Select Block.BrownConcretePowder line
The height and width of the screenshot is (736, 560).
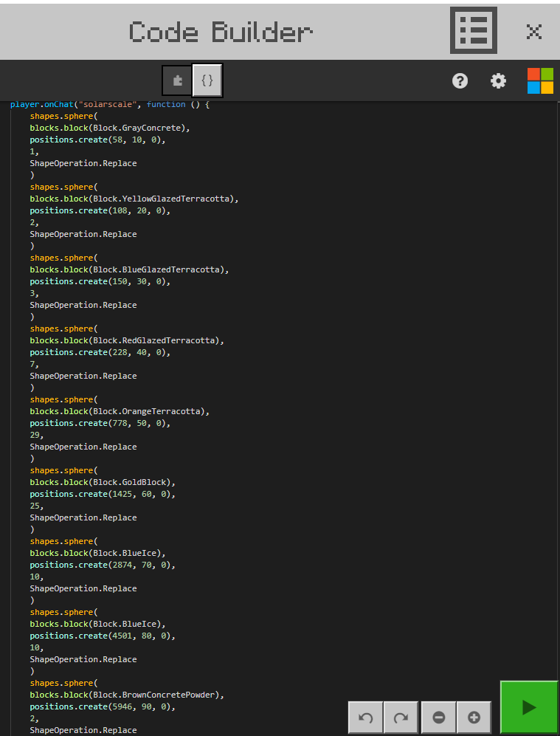(127, 695)
